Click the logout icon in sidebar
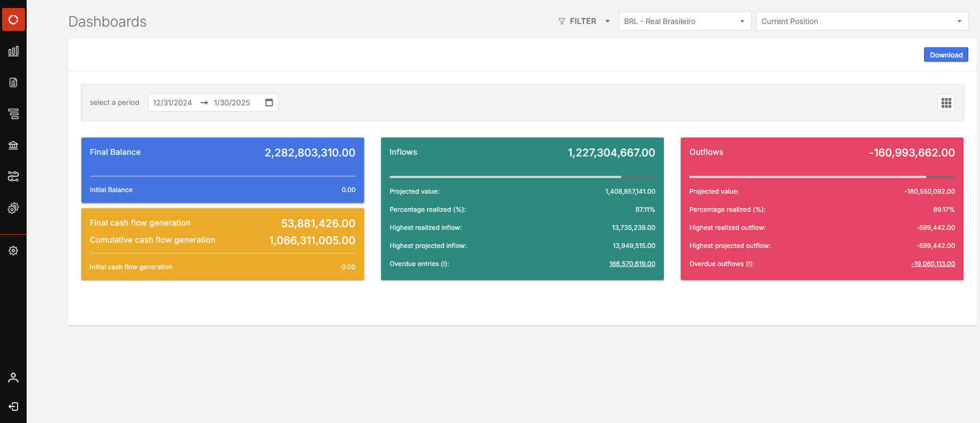980x423 pixels. (13, 407)
